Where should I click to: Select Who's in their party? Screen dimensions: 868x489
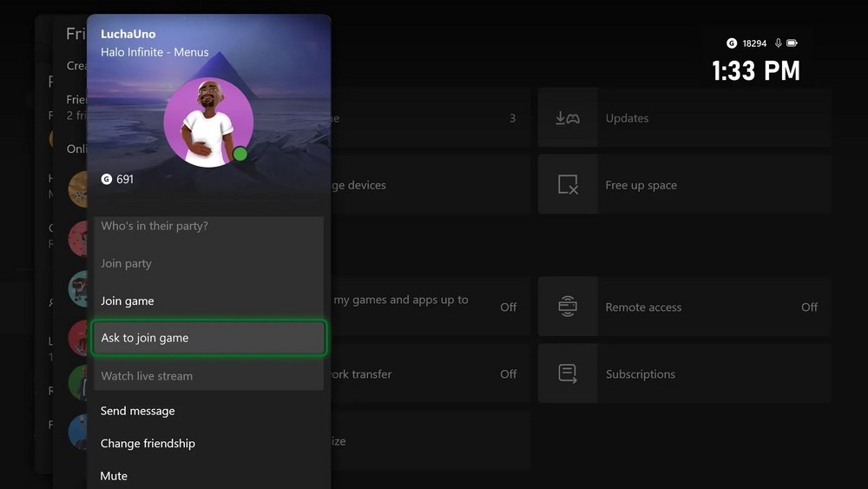pos(155,226)
